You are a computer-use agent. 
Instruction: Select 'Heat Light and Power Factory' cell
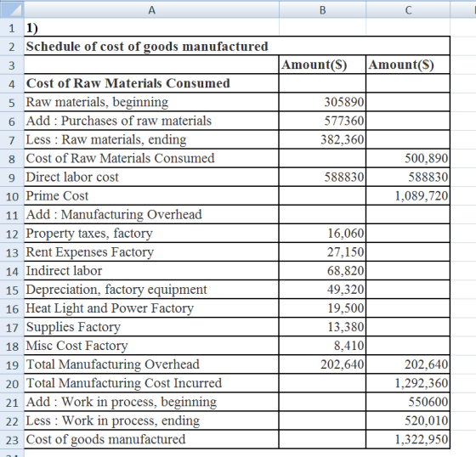151,308
